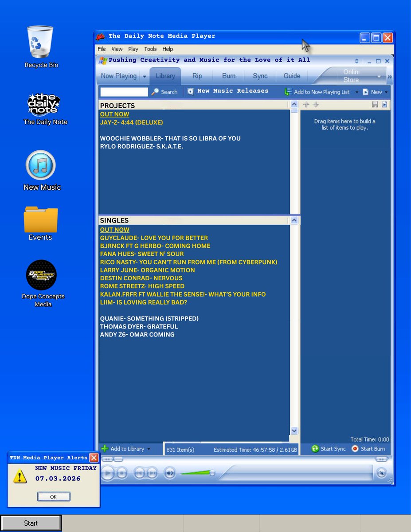Mute the player volume

169,473
